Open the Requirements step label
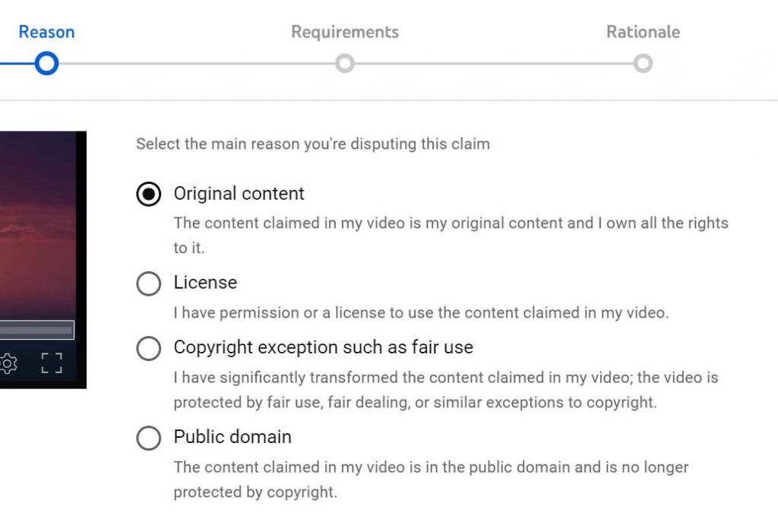This screenshot has height=532, width=778. (345, 31)
